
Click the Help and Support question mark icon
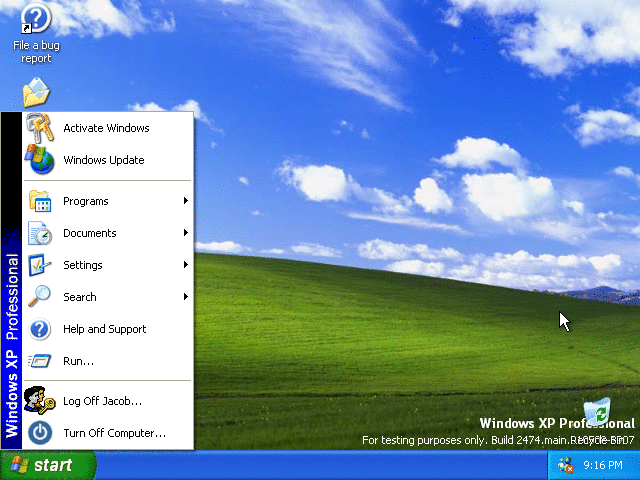pos(40,329)
